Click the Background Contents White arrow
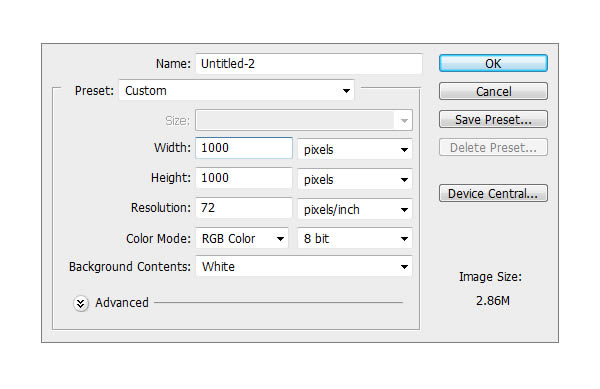Screen dimensions: 600x389 pyautogui.click(x=404, y=267)
